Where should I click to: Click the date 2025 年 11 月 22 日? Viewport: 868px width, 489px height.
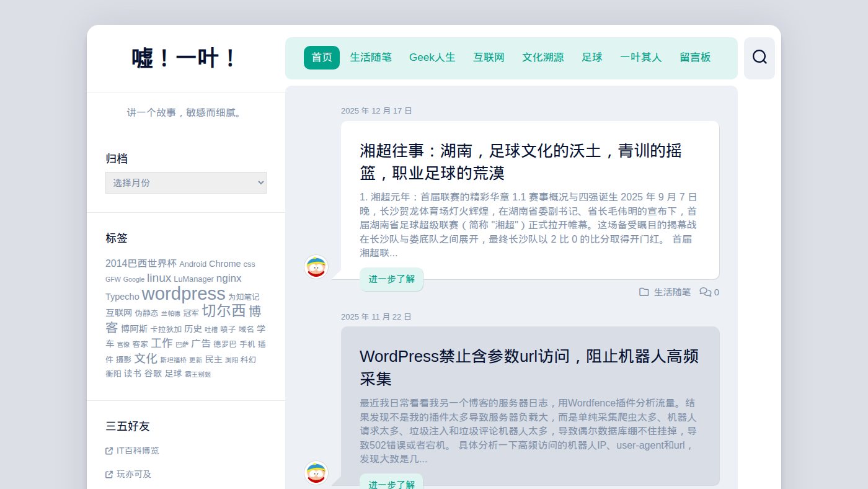click(x=376, y=316)
